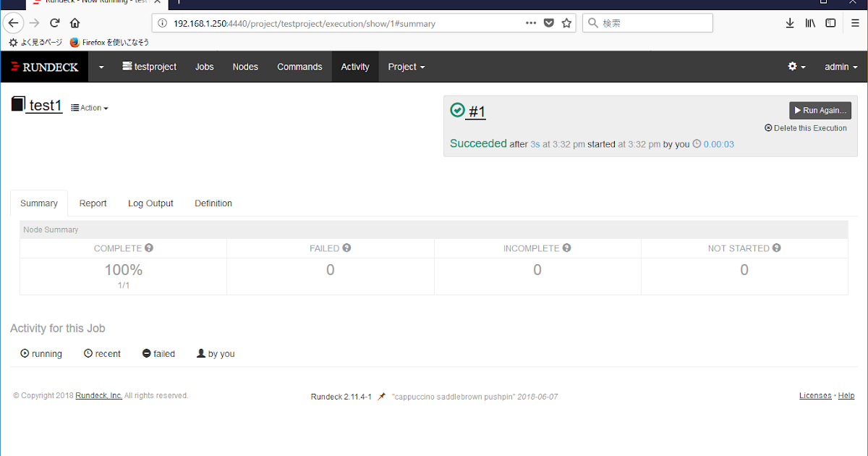Switch to the Log Output tab
This screenshot has height=456, width=868.
point(150,203)
